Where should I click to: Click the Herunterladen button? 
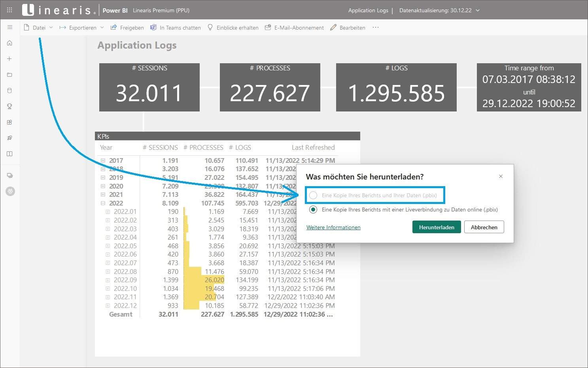(x=436, y=227)
